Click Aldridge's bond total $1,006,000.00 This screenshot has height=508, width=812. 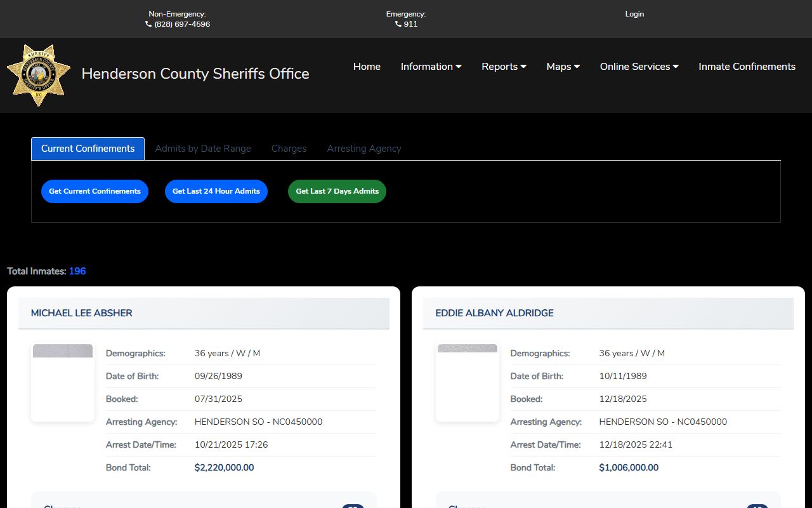point(629,467)
